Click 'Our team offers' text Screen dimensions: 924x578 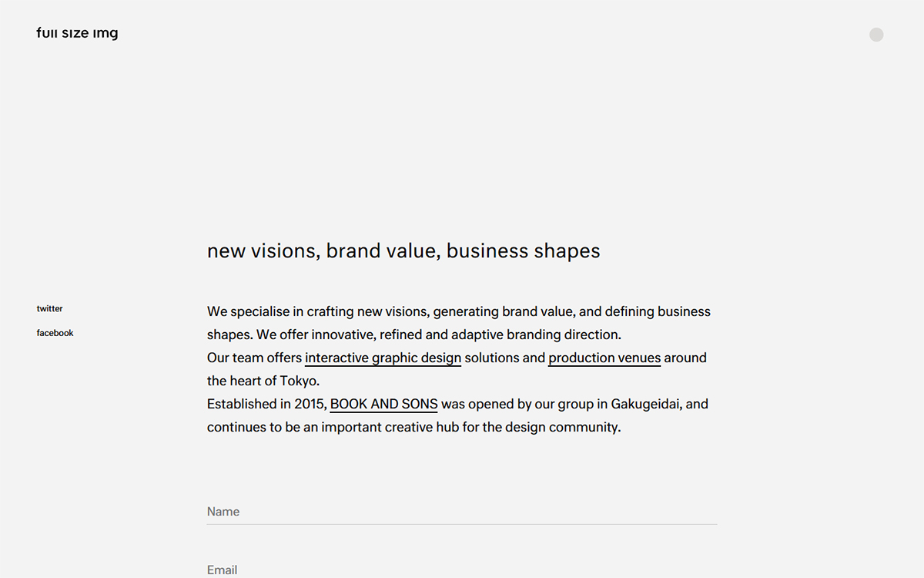(254, 358)
